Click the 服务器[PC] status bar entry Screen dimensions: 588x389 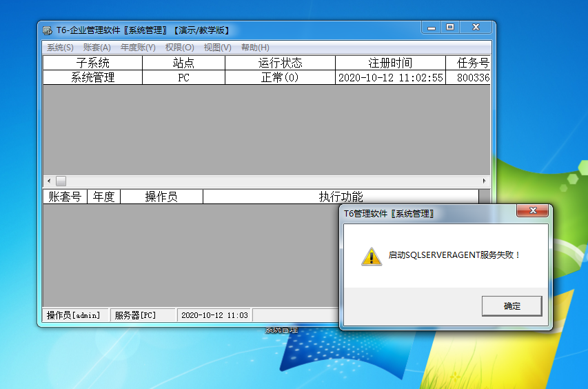coord(143,315)
